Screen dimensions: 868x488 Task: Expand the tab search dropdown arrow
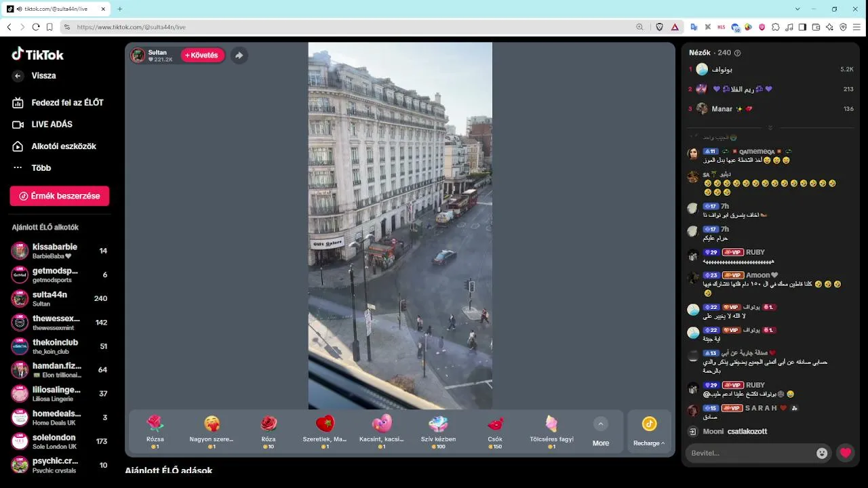pyautogui.click(x=799, y=9)
